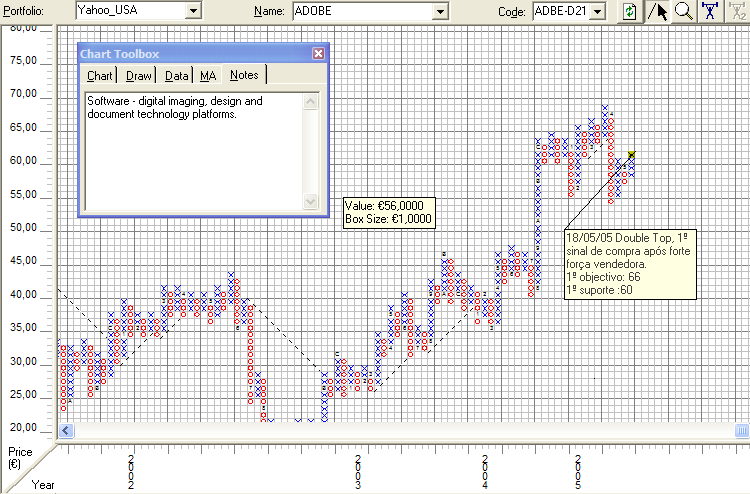Click the refresh chart data icon
The width and height of the screenshot is (750, 494).
click(x=629, y=11)
